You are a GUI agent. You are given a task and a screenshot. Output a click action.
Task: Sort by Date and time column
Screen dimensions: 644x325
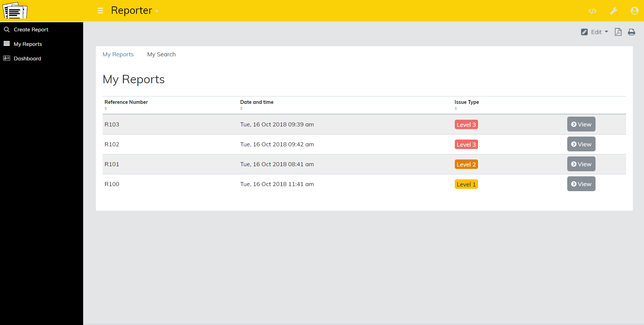241,109
